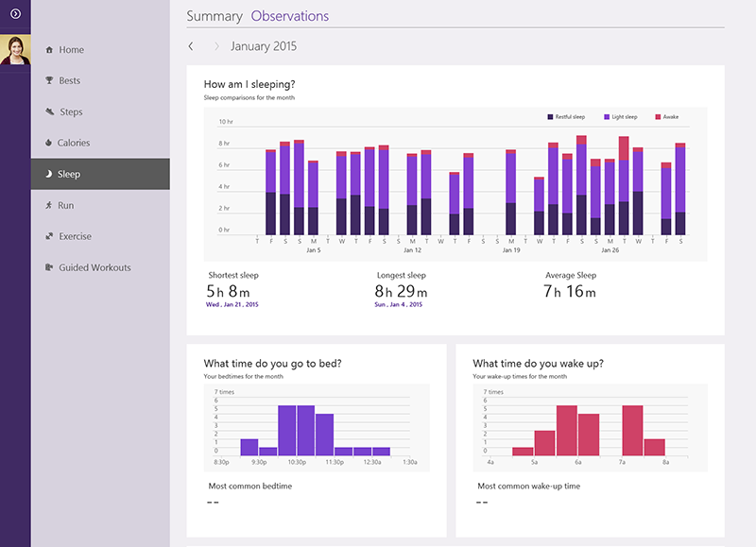Expand the sidebar with the top arrow button
This screenshot has width=756, height=547.
click(x=15, y=13)
